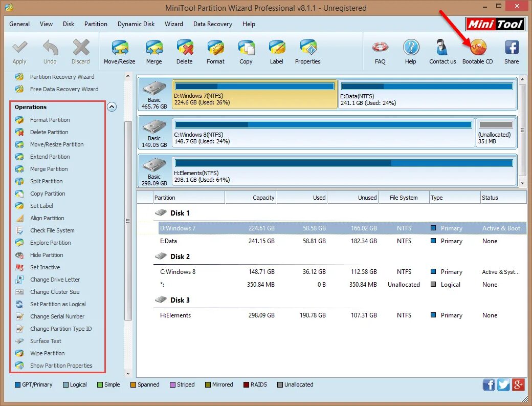Launch Free Data Recovery Wizard link
The width and height of the screenshot is (532, 406).
pos(64,89)
